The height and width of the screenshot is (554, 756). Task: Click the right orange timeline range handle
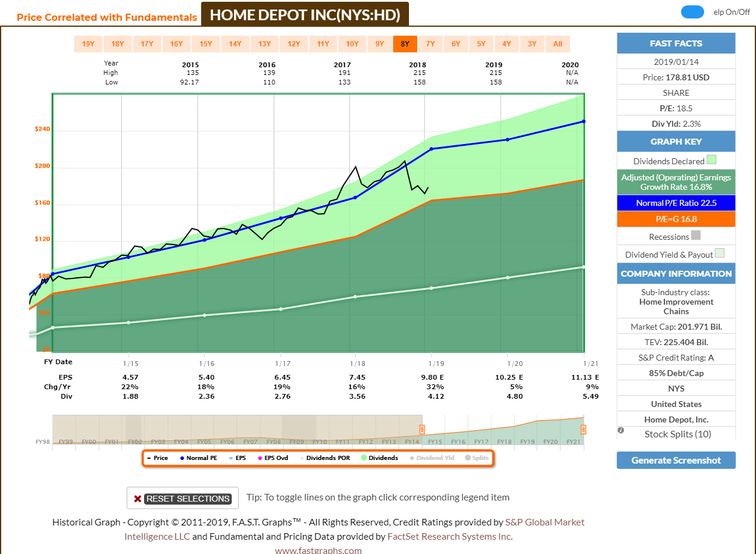point(583,429)
